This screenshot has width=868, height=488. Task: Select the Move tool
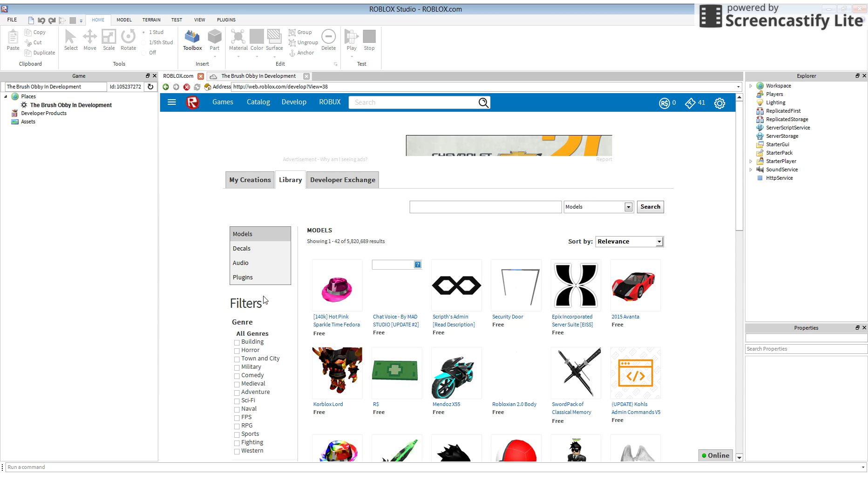pyautogui.click(x=89, y=40)
